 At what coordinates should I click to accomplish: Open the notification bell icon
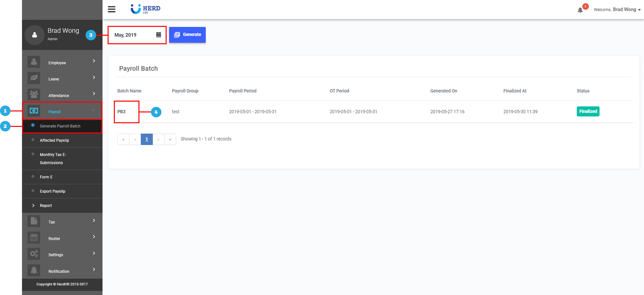(x=580, y=10)
